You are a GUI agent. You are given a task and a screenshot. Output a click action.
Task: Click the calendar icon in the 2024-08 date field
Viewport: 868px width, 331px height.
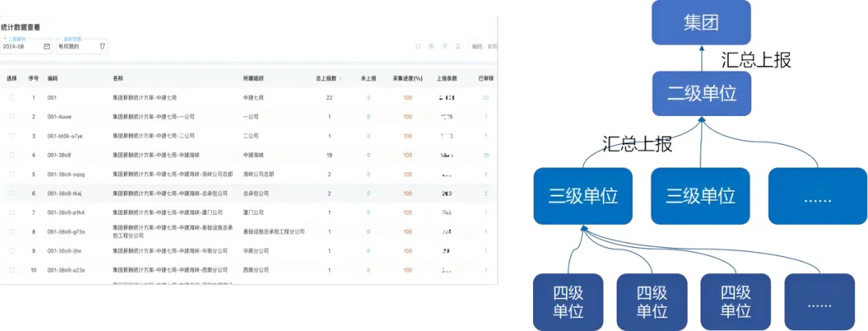pyautogui.click(x=47, y=47)
